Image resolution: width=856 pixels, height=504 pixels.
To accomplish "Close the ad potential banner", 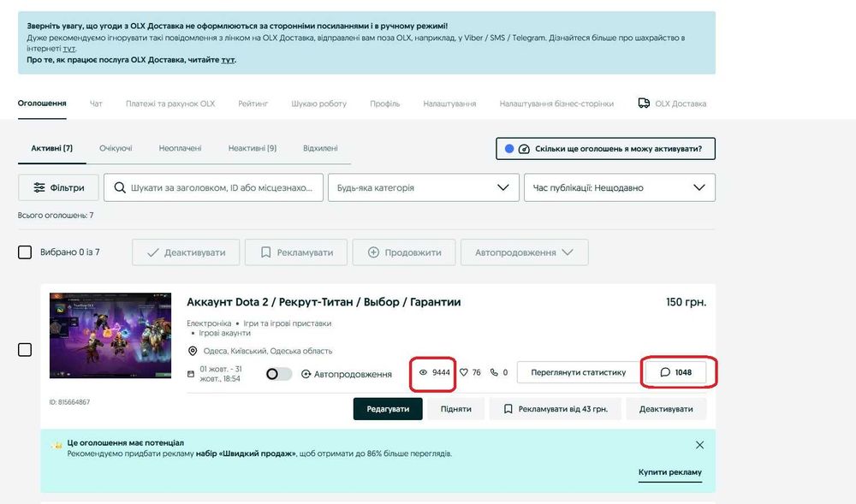I will (x=699, y=445).
